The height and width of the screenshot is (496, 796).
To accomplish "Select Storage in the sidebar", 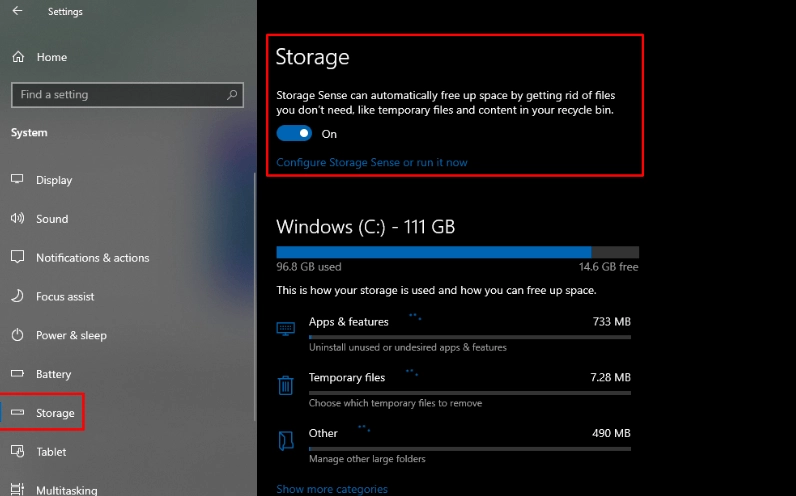I will tap(54, 413).
